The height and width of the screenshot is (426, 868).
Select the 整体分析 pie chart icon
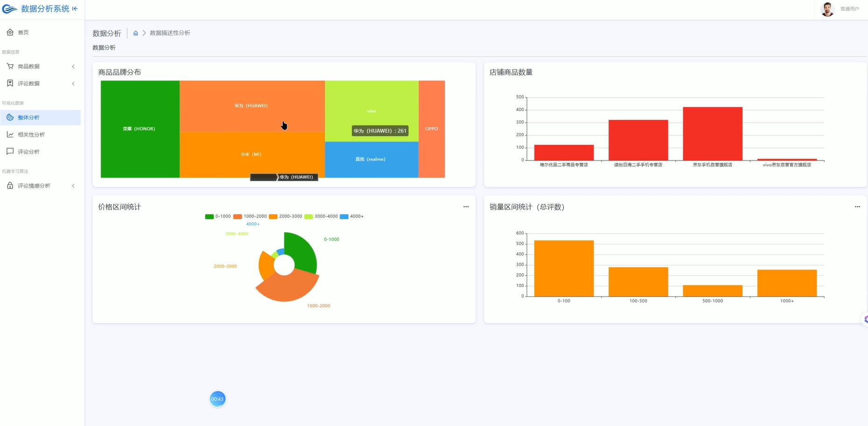pyautogui.click(x=10, y=117)
